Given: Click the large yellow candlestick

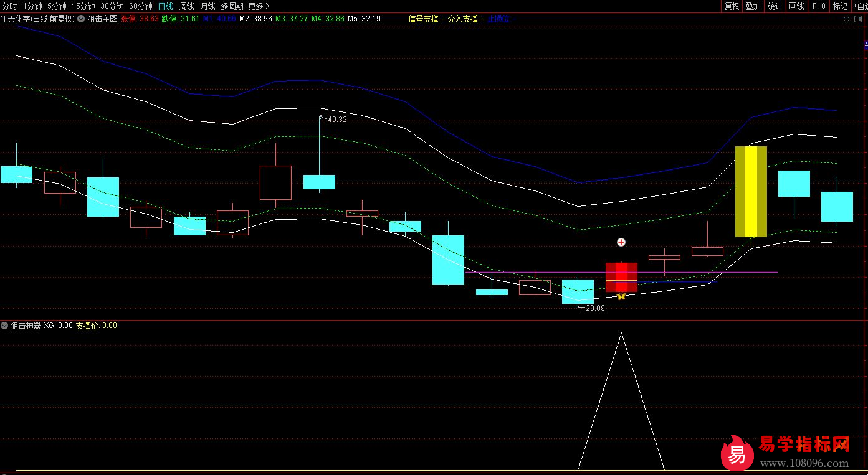Looking at the screenshot, I should click(x=751, y=192).
